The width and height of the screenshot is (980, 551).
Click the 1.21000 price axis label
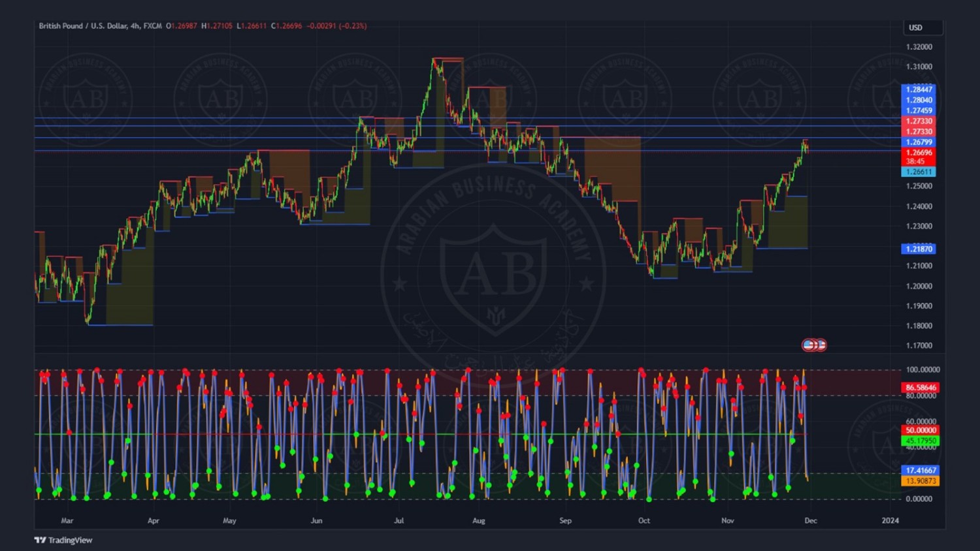click(919, 266)
